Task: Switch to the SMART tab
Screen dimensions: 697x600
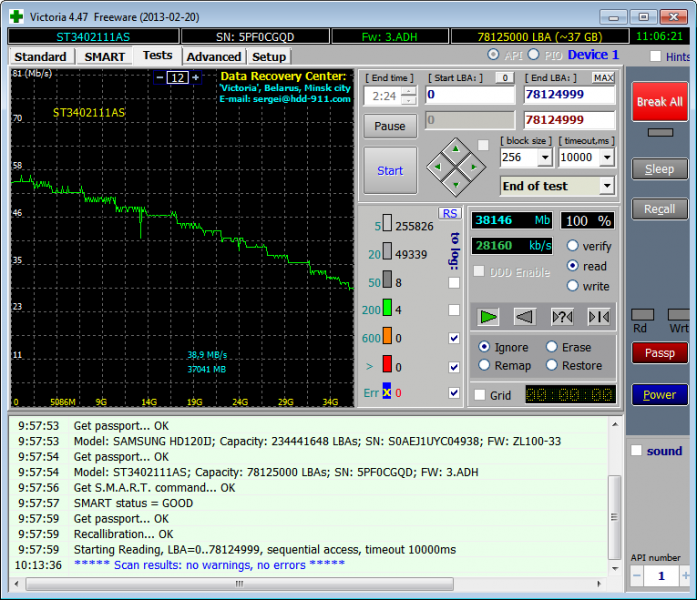Action: [x=104, y=57]
